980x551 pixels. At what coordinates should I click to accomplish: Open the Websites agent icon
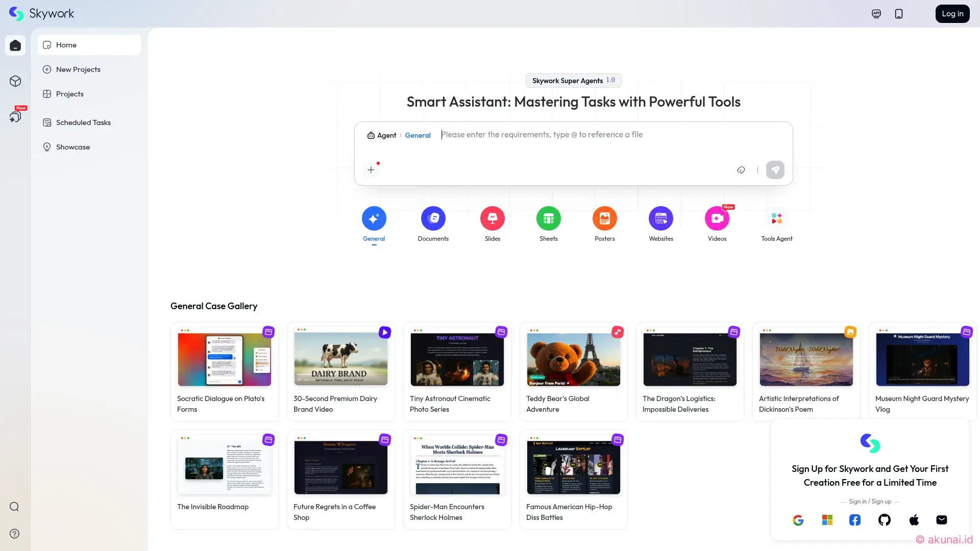[660, 219]
